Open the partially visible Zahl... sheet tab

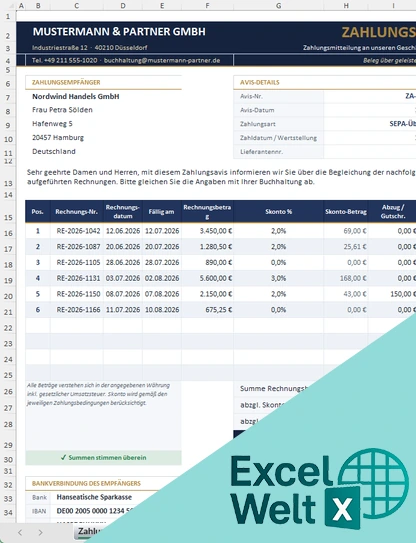90,532
